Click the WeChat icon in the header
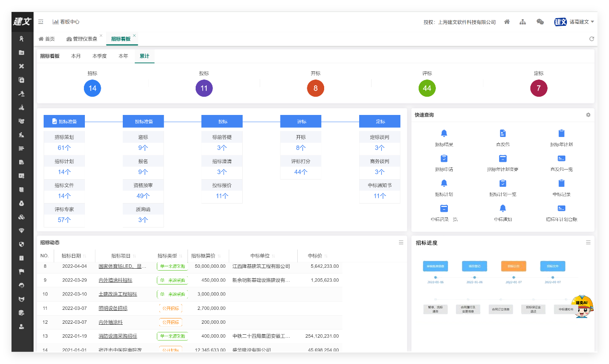The width and height of the screenshot is (609, 364). click(x=540, y=22)
